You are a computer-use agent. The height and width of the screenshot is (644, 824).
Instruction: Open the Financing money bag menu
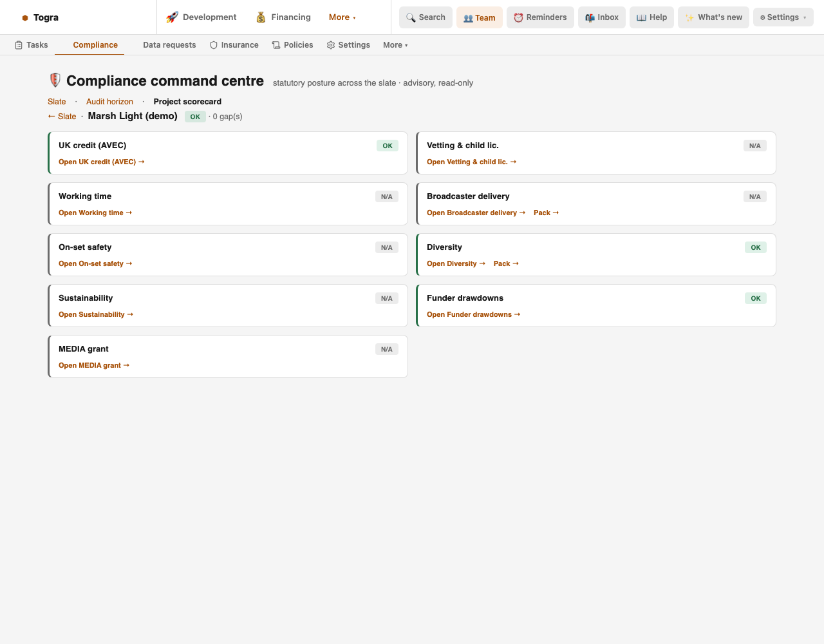point(283,17)
